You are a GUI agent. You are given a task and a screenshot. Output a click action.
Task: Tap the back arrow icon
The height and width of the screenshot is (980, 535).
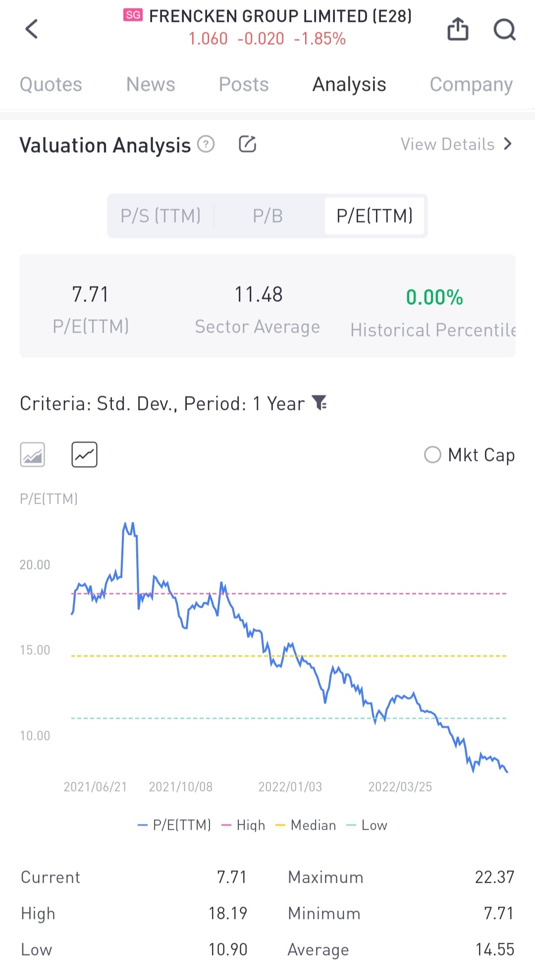click(x=32, y=29)
